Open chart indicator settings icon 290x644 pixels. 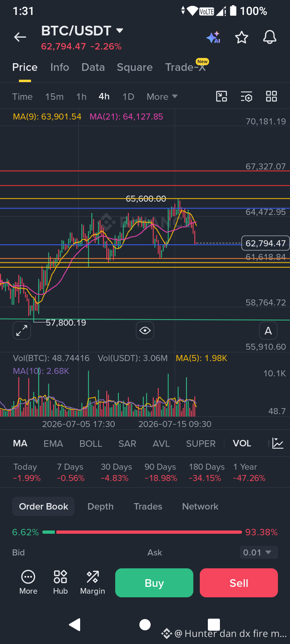coord(246,97)
